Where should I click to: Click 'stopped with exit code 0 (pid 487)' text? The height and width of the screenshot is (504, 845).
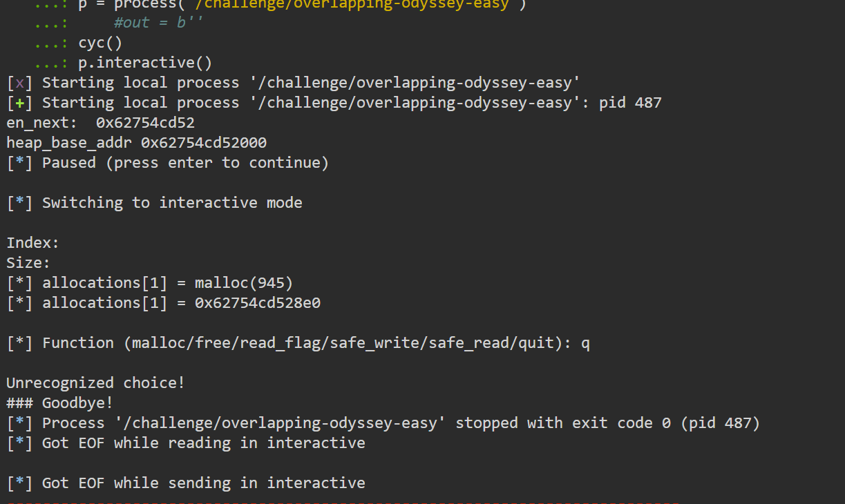tap(608, 423)
